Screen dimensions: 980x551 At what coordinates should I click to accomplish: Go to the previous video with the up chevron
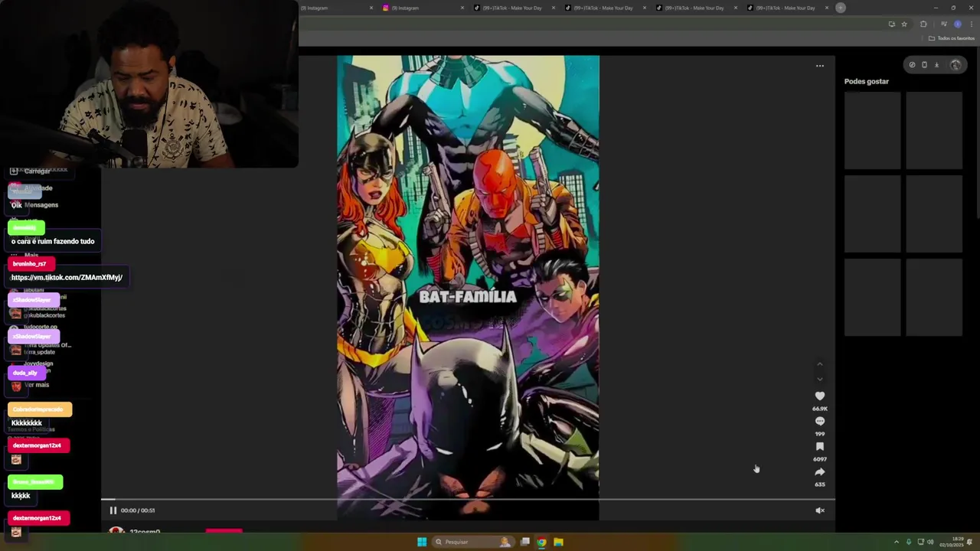point(820,364)
